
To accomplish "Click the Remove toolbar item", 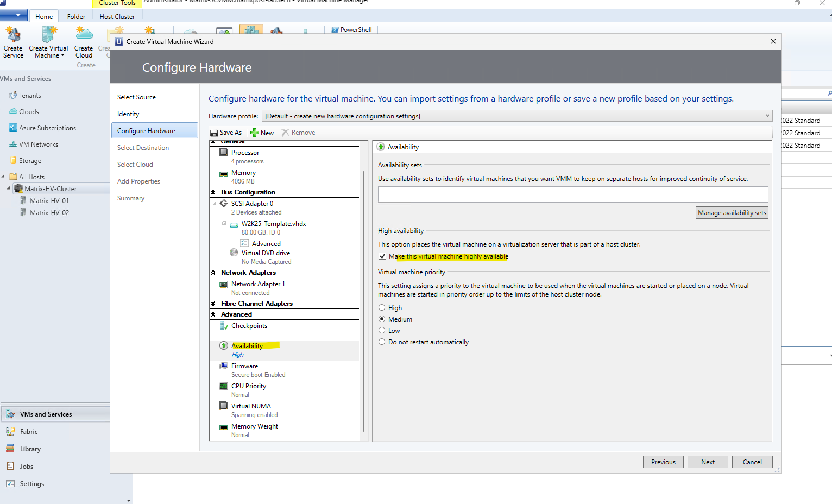I will click(298, 133).
